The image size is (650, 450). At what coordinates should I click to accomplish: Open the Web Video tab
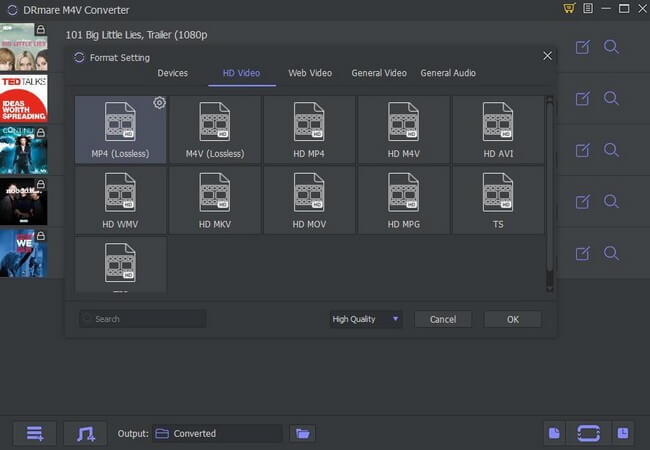tap(310, 73)
